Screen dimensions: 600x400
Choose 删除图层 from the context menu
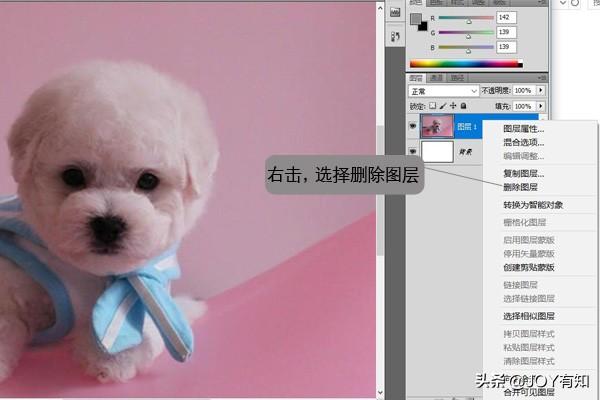[x=520, y=187]
